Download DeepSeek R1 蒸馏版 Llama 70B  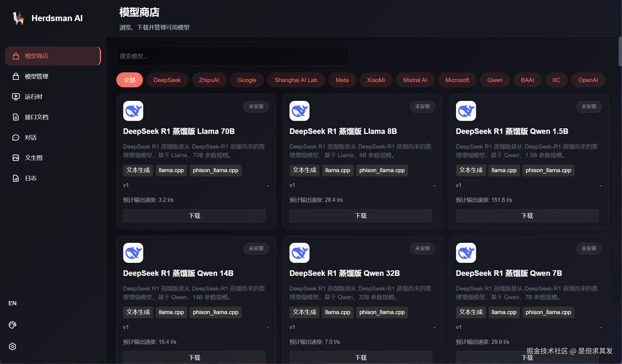194,215
